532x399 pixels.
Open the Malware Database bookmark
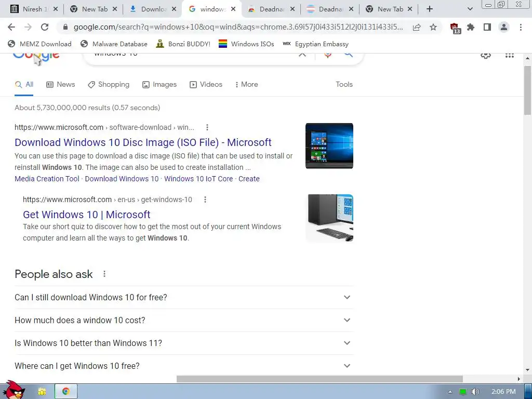coord(114,44)
